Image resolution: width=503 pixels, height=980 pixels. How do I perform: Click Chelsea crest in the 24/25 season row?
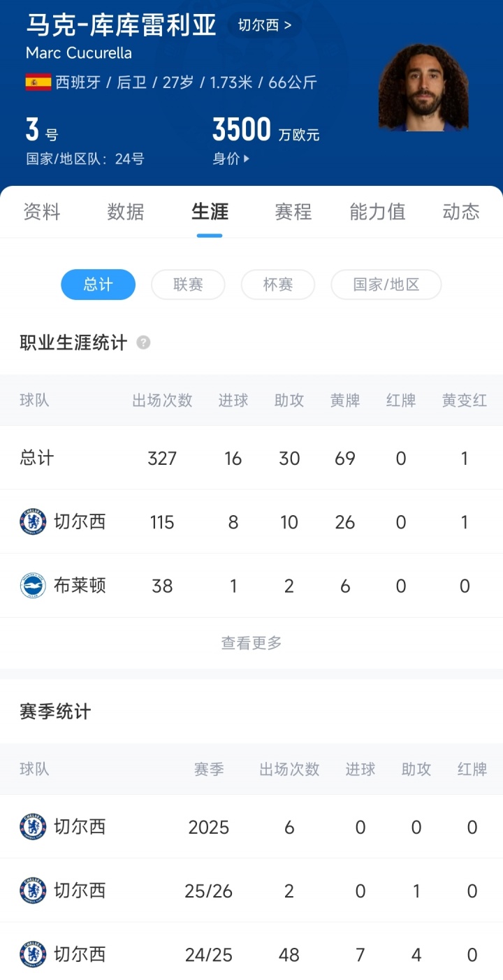pos(33,954)
